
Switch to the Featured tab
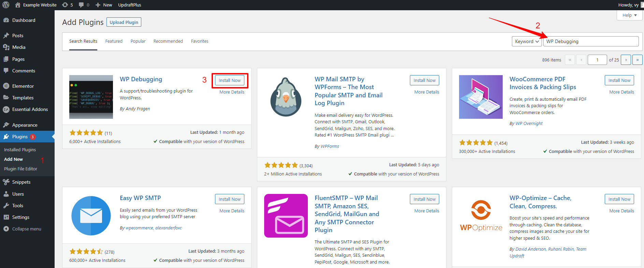[114, 41]
